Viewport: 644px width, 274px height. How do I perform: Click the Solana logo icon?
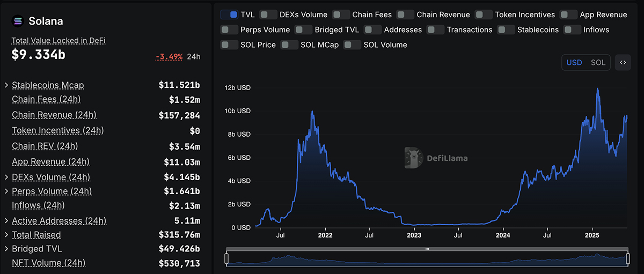click(18, 21)
